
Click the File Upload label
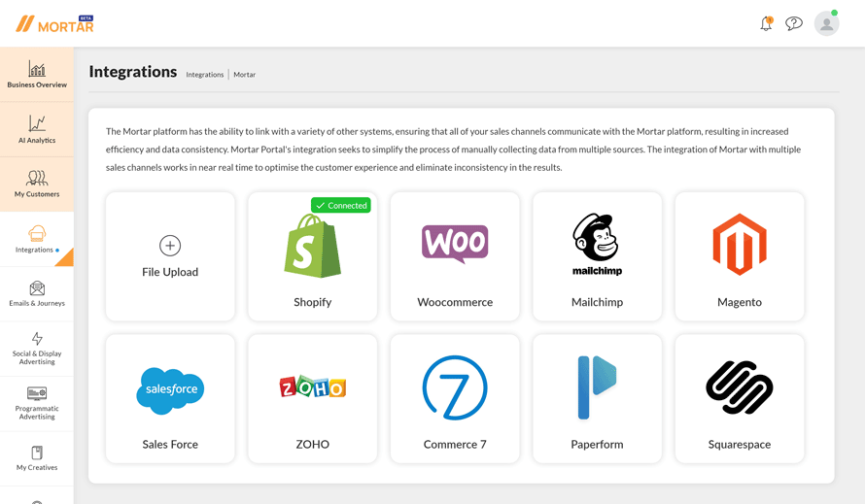click(170, 272)
